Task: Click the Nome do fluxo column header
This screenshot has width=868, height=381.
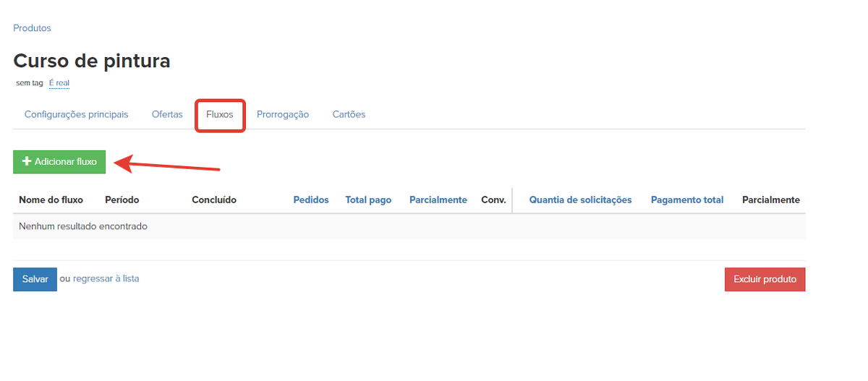Action: tap(51, 200)
